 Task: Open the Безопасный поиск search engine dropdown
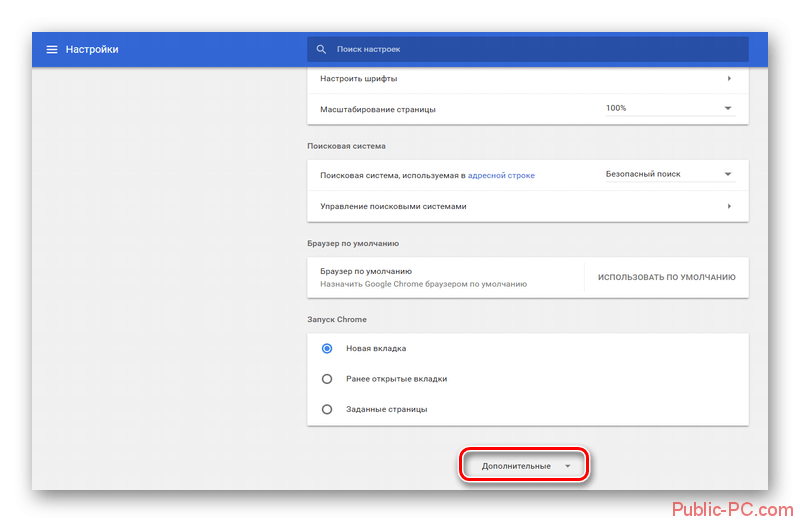[x=670, y=175]
